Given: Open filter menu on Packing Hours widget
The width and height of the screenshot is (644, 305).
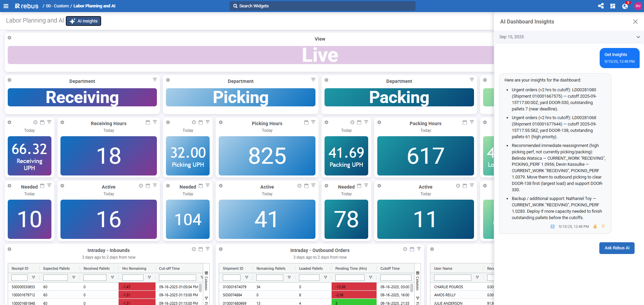Looking at the screenshot, I should pyautogui.click(x=472, y=122).
